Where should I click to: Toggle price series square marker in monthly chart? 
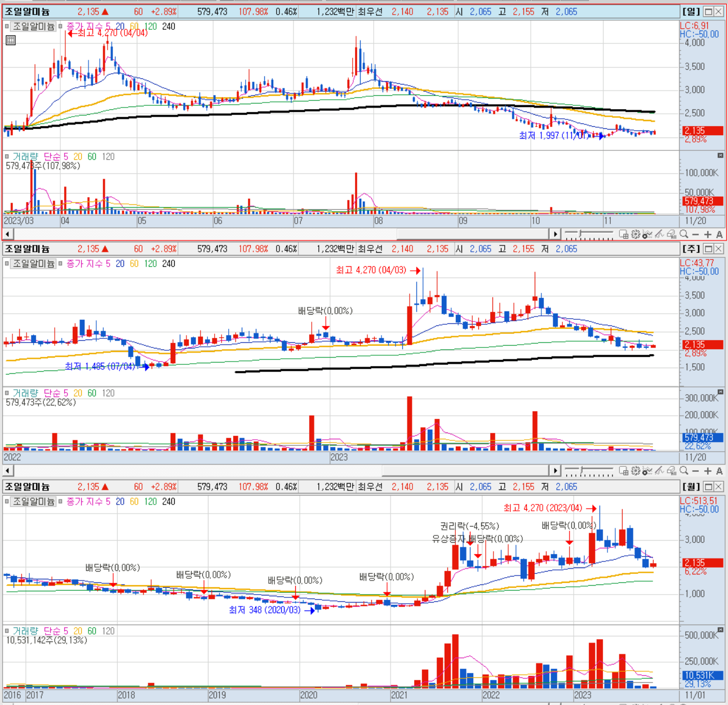[7, 501]
